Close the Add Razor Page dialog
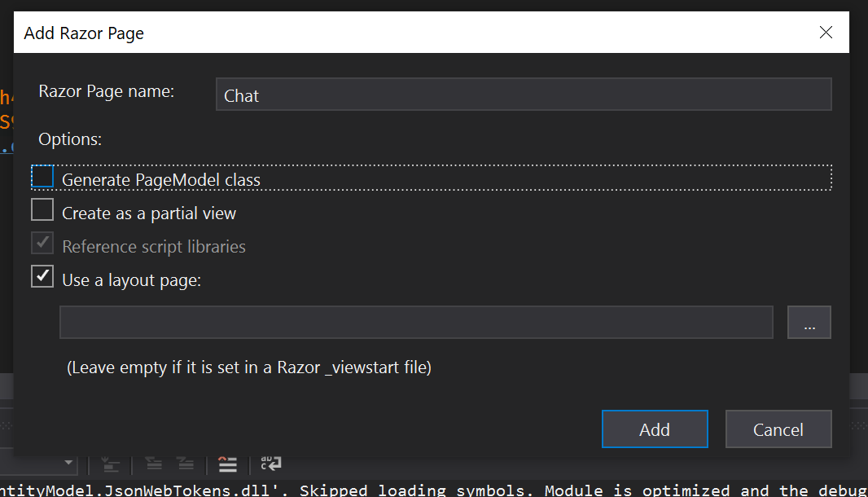868x497 pixels. click(826, 33)
